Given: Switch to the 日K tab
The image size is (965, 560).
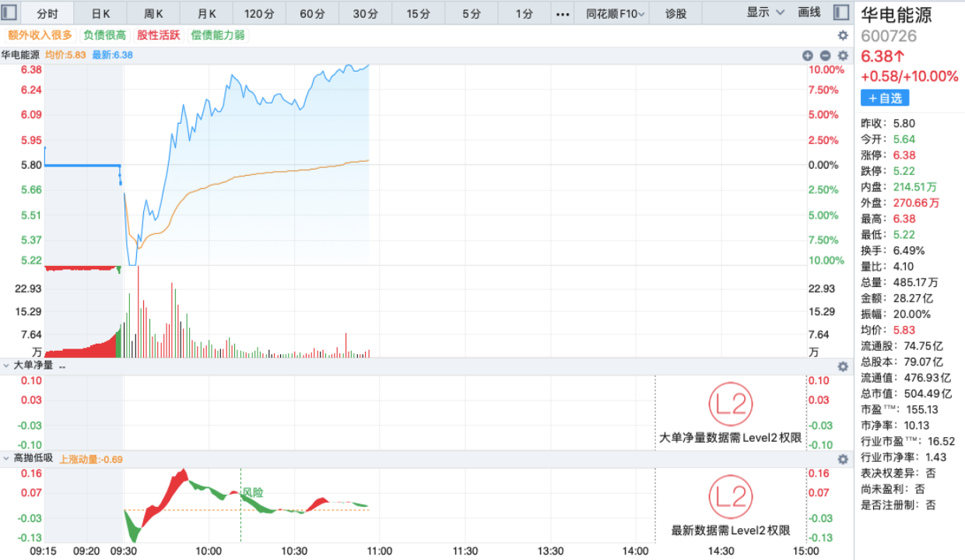Looking at the screenshot, I should (x=100, y=13).
